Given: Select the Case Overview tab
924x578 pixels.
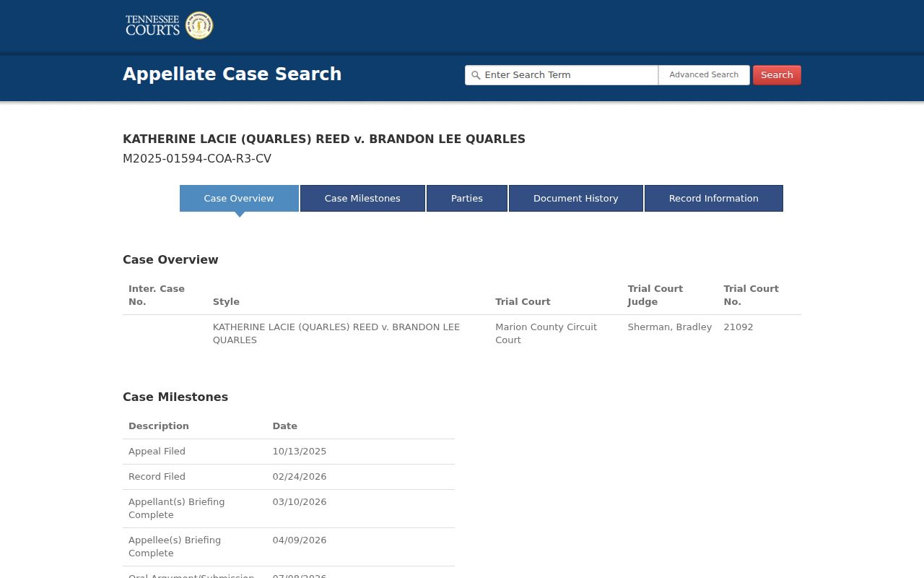Looking at the screenshot, I should (239, 198).
